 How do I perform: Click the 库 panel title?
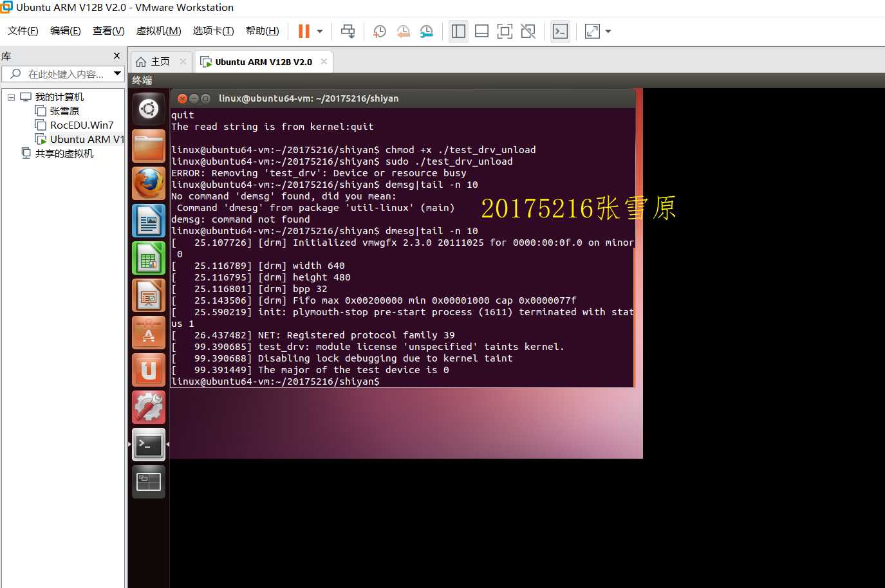6,57
